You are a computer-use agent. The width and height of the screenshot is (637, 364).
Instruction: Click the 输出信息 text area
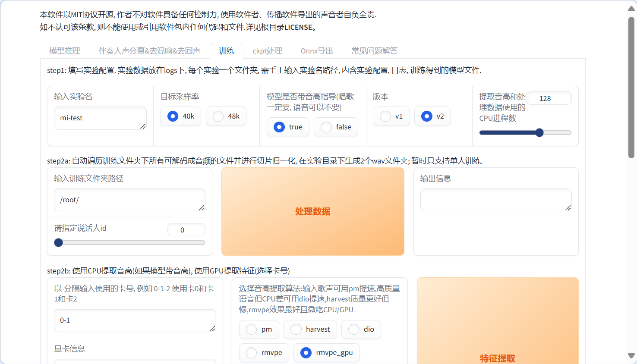496,200
